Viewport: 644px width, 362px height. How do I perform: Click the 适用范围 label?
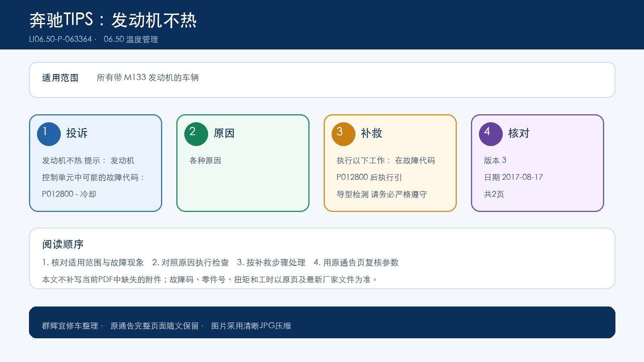[x=60, y=78]
